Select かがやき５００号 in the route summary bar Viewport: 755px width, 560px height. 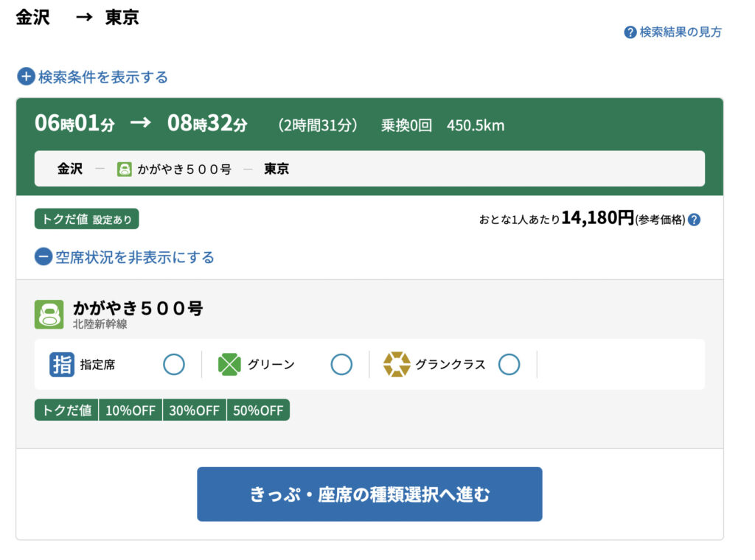[x=184, y=169]
